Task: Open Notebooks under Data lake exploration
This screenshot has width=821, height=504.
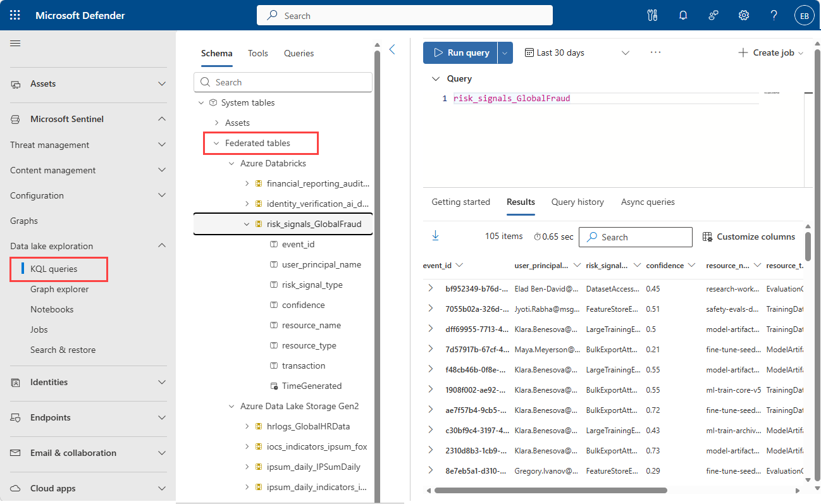Action: [52, 309]
